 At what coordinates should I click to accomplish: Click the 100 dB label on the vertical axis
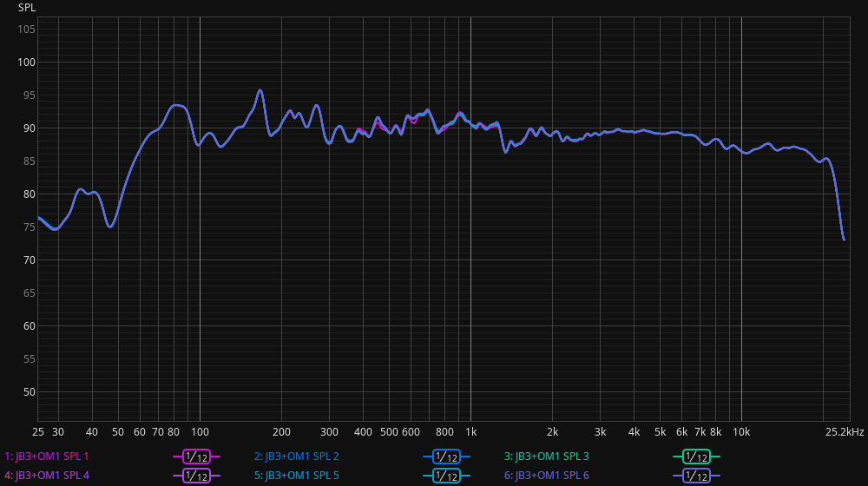point(27,62)
